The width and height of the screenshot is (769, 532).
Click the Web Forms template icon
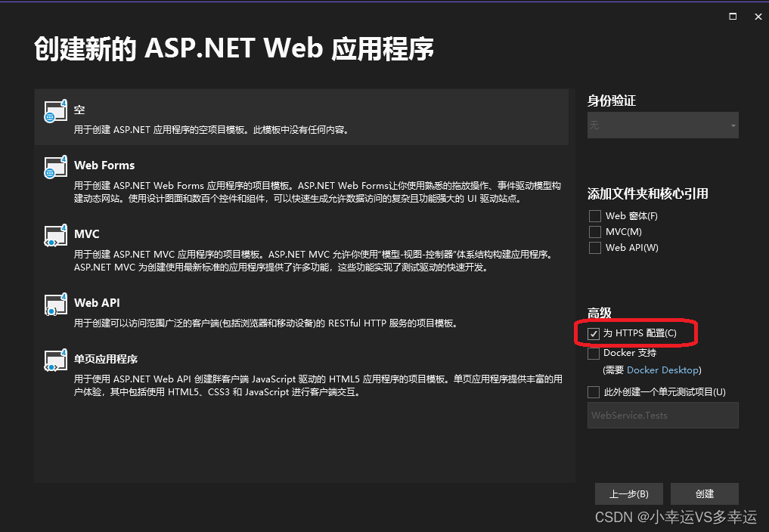pos(55,167)
